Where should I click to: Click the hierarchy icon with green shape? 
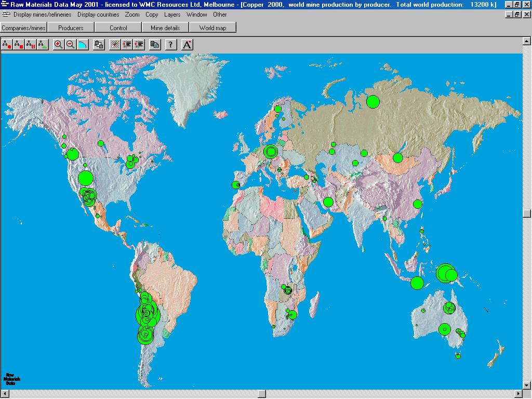click(43, 45)
